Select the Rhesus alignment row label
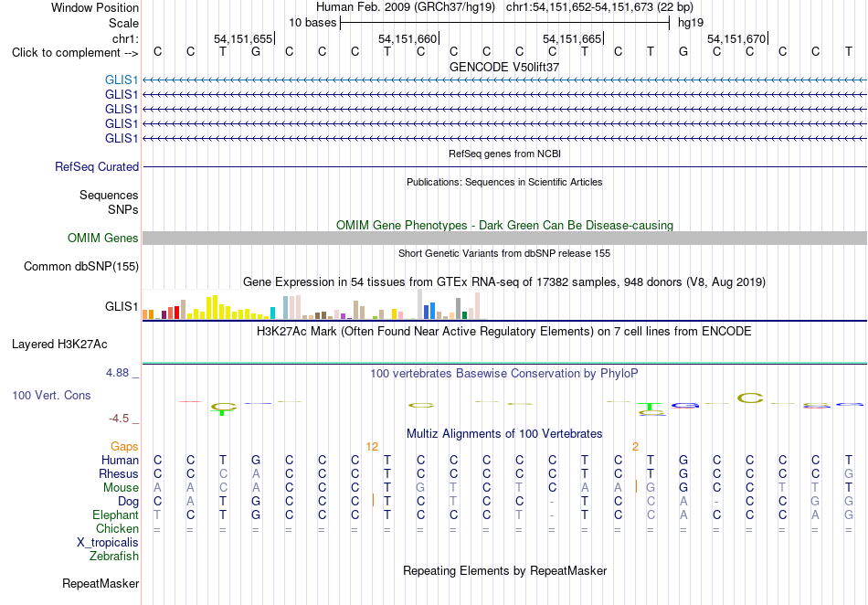868x605 pixels. (119, 473)
